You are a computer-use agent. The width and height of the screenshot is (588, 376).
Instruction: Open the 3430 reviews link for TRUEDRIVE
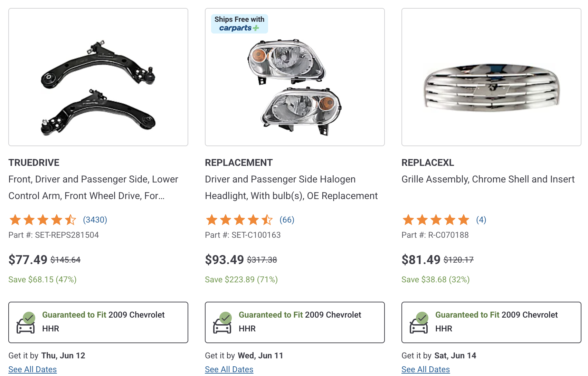(95, 219)
